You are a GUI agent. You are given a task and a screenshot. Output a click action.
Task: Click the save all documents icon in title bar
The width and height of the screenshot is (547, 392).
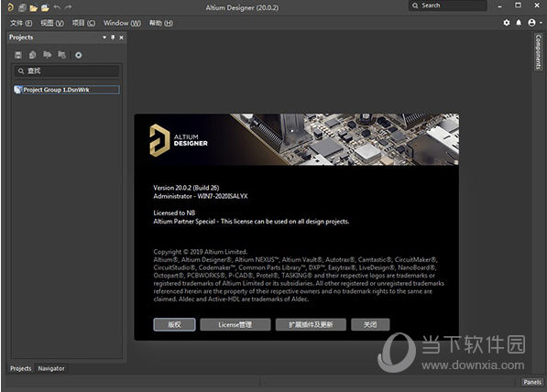tap(22, 7)
